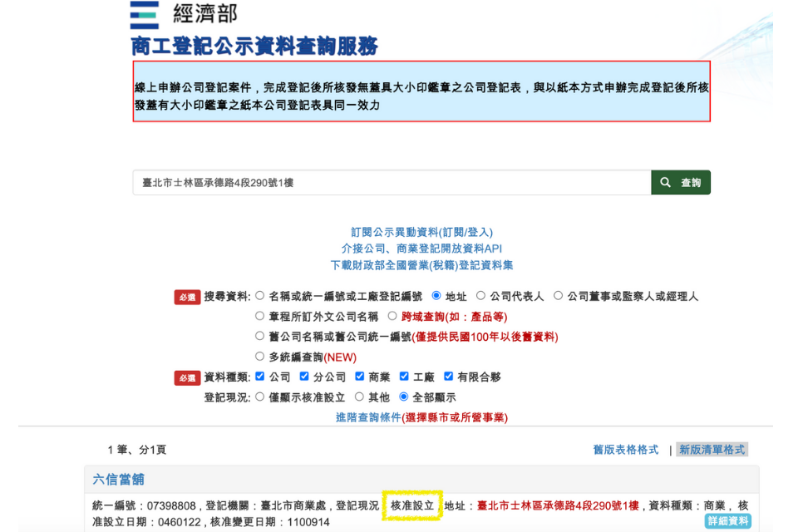The height and width of the screenshot is (532, 798).
Task: Open 下載財政部全國營業登記資料集 link
Action: 421,265
